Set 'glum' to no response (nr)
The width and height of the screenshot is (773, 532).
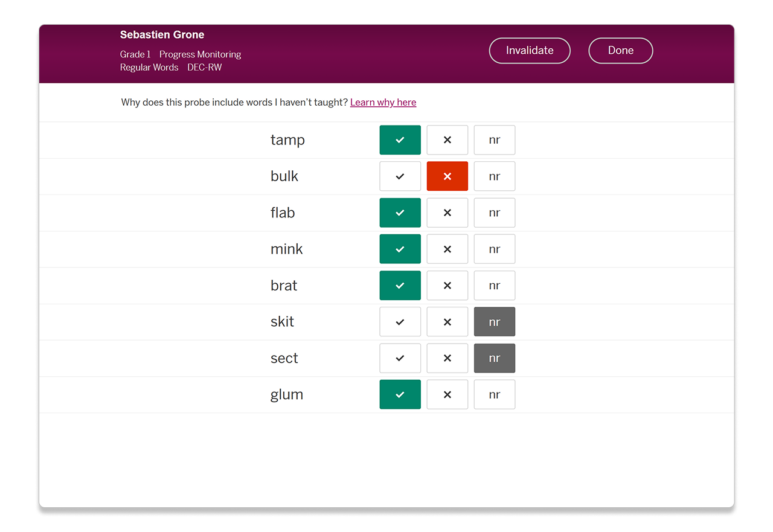(494, 394)
